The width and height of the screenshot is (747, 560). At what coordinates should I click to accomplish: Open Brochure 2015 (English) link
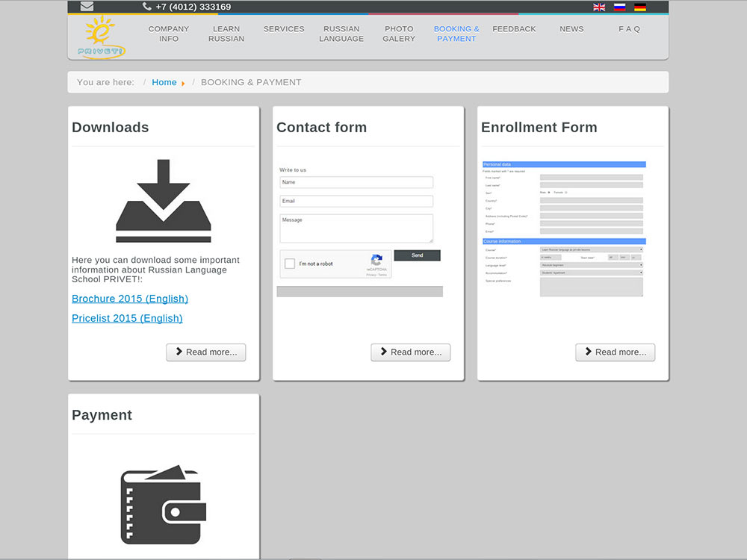point(130,299)
